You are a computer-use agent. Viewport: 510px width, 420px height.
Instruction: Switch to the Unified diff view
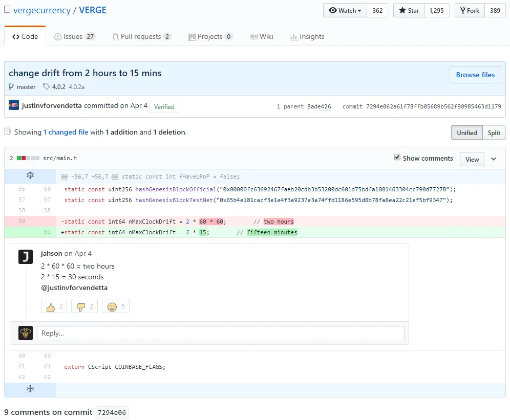(467, 132)
